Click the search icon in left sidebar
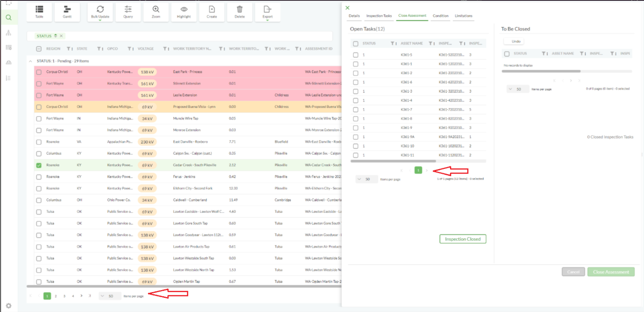This screenshot has width=644, height=312. tap(9, 17)
